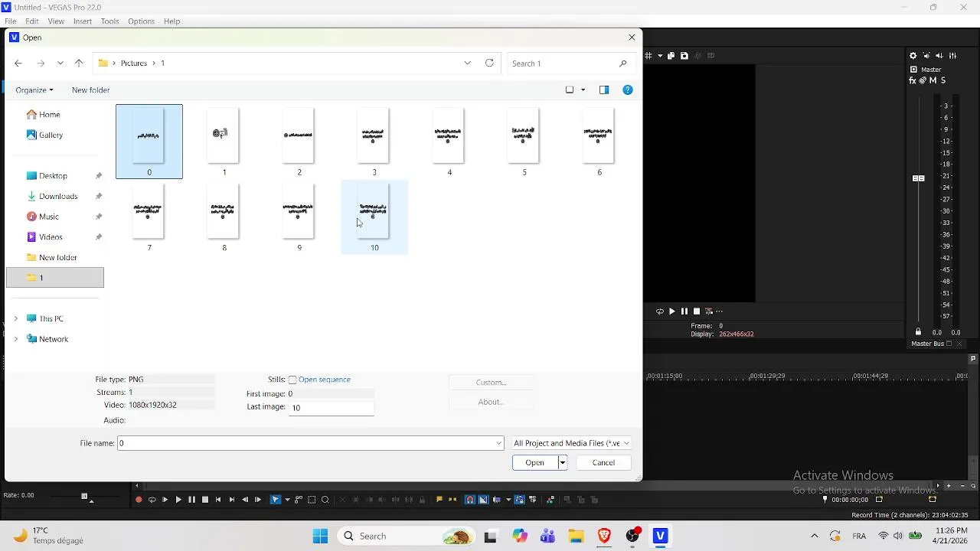Check the Open sequence checkbox
This screenshot has width=980, height=551.
292,380
